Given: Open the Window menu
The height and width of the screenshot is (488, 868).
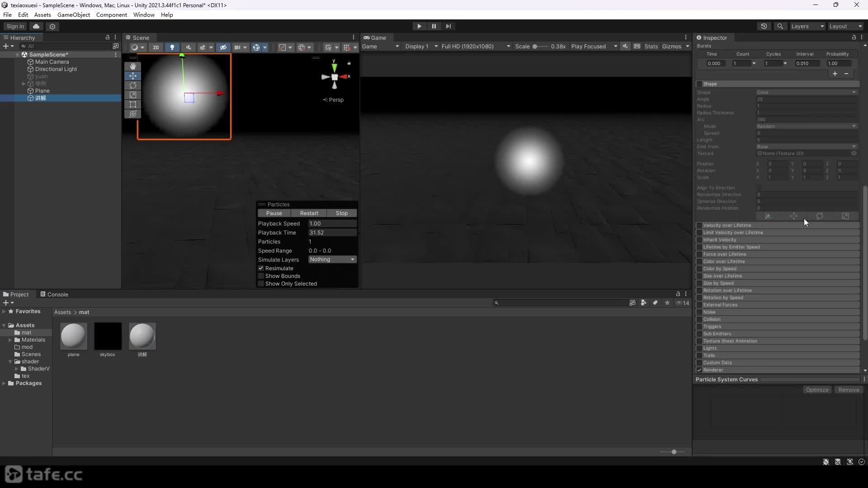Looking at the screenshot, I should pyautogui.click(x=144, y=14).
